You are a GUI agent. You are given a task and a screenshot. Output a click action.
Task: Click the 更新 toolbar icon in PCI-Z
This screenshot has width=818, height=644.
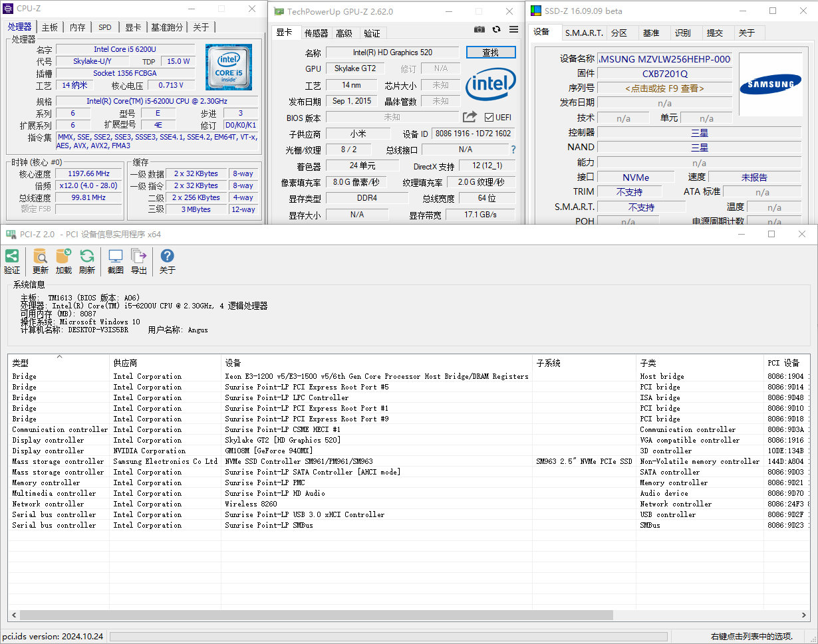41,256
